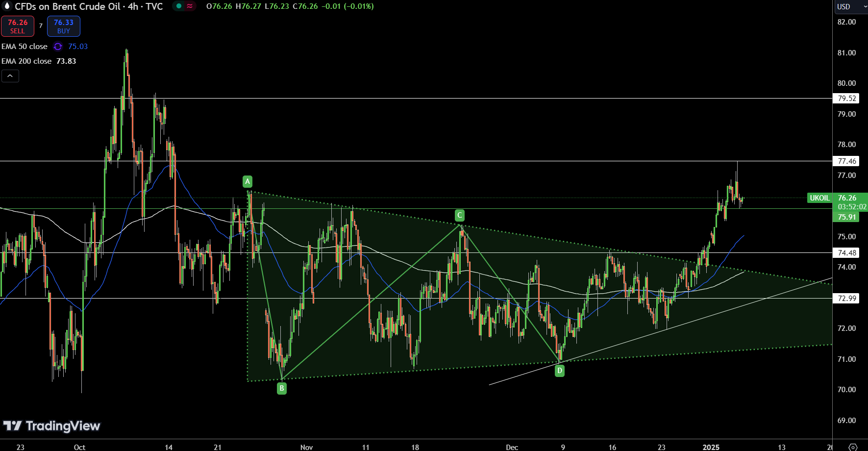868x451 pixels.
Task: Select pattern point label A
Action: [248, 182]
